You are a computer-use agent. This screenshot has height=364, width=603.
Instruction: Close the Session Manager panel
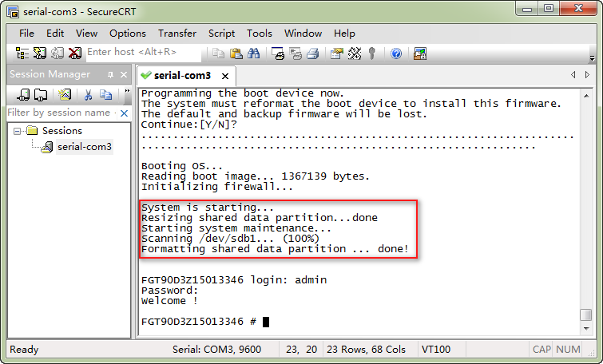tap(124, 74)
